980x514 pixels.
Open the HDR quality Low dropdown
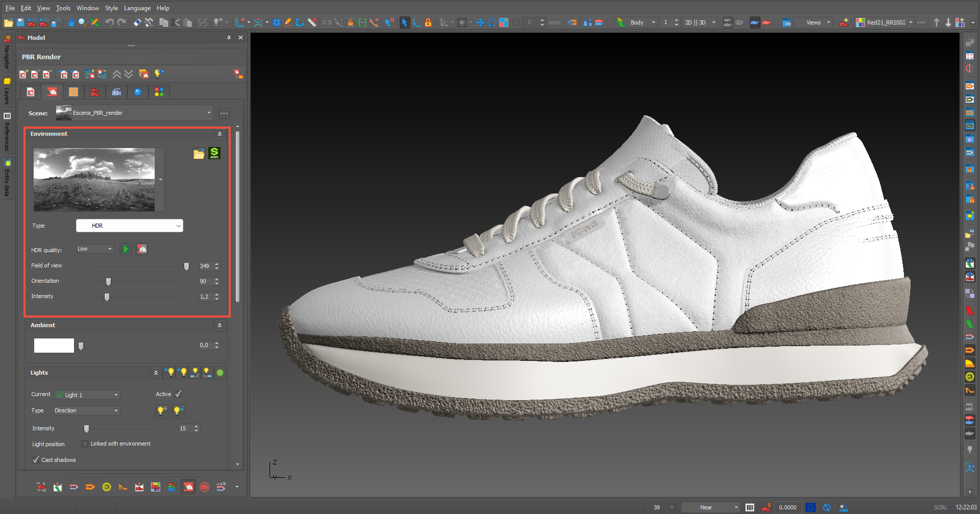(95, 249)
